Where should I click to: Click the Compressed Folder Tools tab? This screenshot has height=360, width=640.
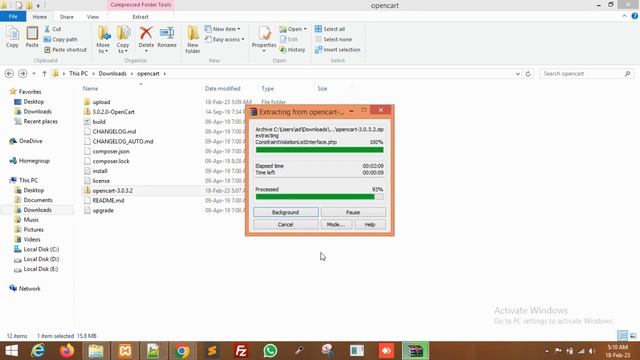pyautogui.click(x=141, y=5)
